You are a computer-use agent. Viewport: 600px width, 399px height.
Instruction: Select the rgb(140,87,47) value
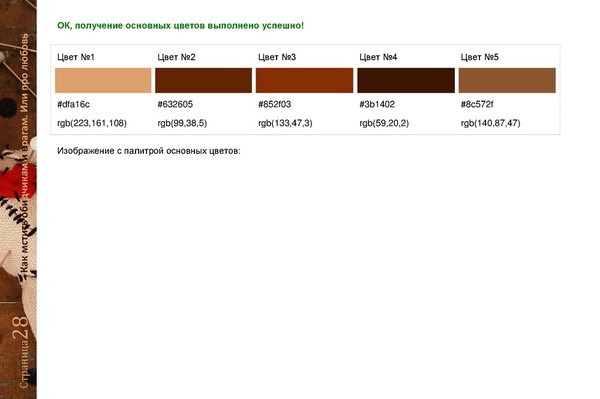[491, 123]
